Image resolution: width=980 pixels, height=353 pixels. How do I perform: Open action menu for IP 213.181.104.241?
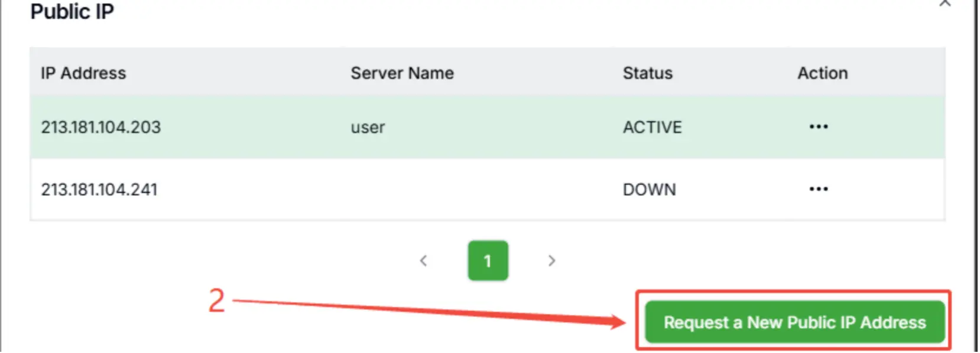818,189
